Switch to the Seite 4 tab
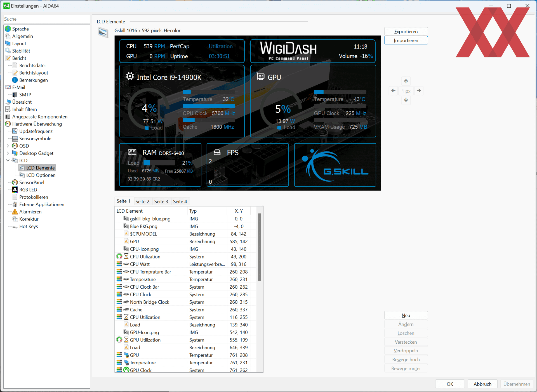 (x=180, y=201)
